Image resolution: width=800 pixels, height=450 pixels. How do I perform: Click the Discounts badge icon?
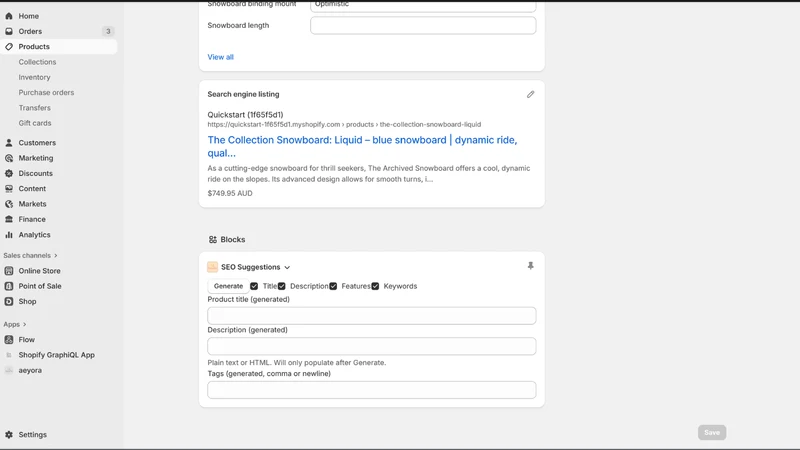[9, 173]
